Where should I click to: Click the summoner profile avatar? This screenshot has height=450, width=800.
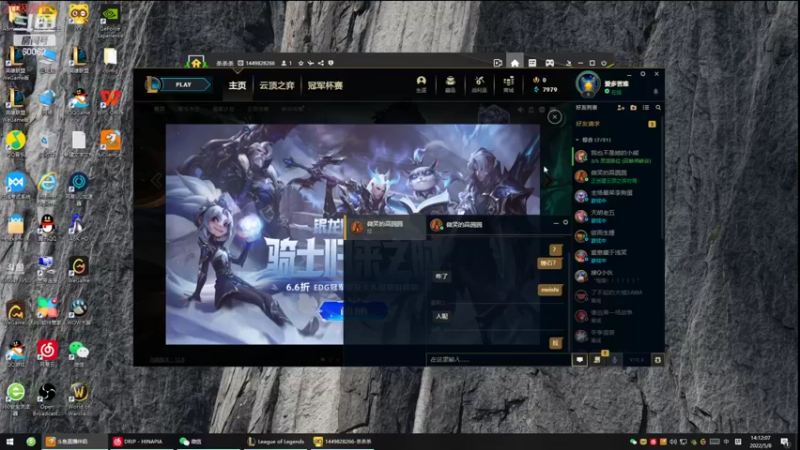[588, 85]
